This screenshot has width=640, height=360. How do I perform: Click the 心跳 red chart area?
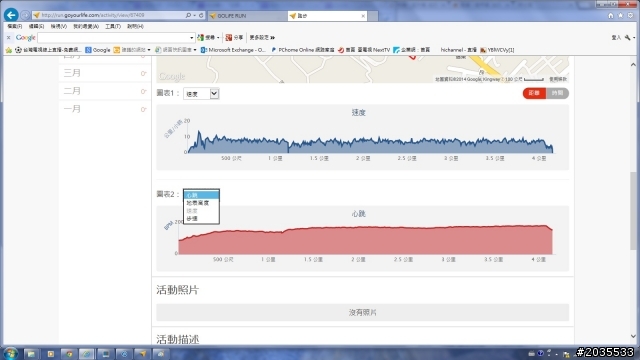point(366,241)
